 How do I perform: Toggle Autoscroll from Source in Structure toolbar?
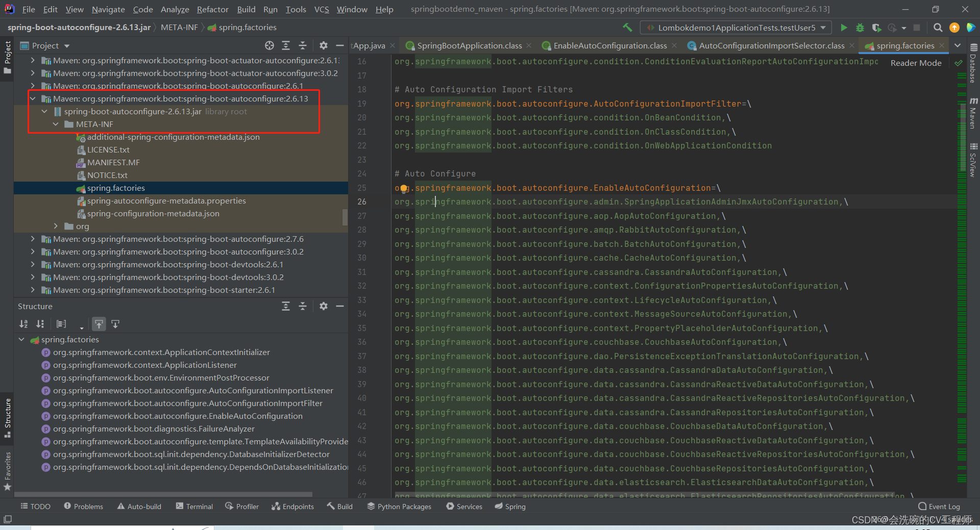click(115, 324)
